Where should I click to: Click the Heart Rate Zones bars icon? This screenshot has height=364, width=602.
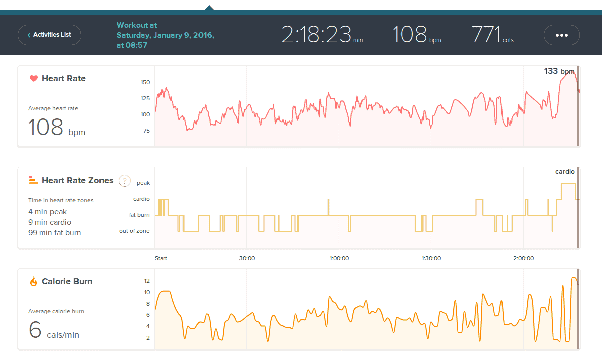point(34,180)
